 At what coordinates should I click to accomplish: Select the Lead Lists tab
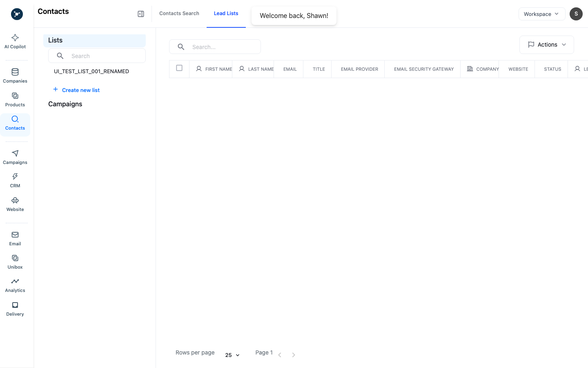226,13
